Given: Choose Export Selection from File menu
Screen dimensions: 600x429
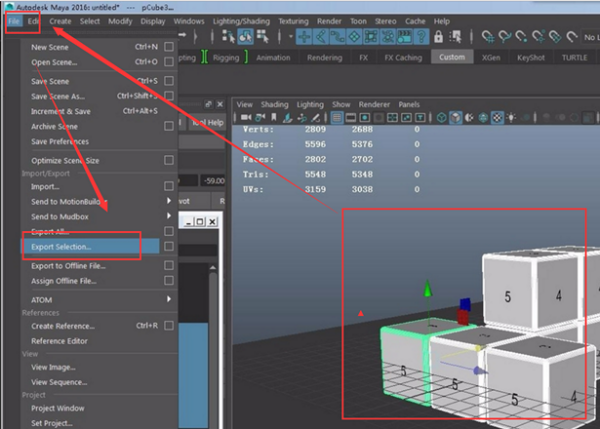Looking at the screenshot, I should pyautogui.click(x=62, y=246).
